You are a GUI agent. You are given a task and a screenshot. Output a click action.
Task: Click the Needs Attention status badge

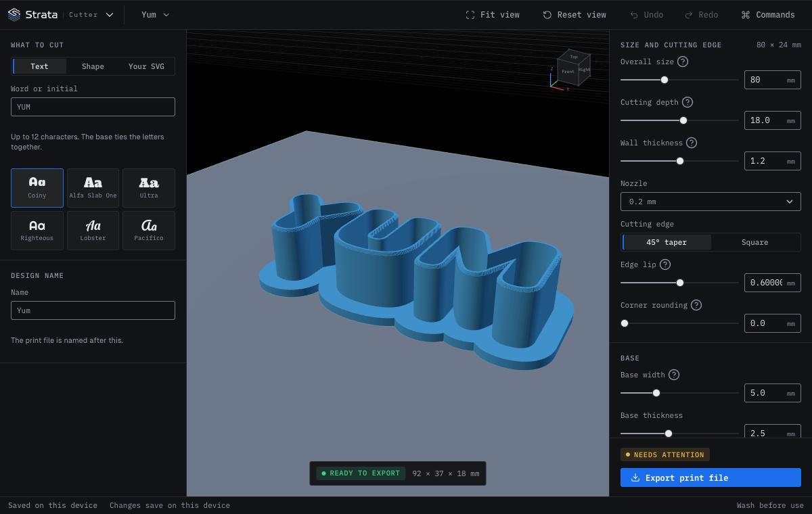tap(665, 454)
